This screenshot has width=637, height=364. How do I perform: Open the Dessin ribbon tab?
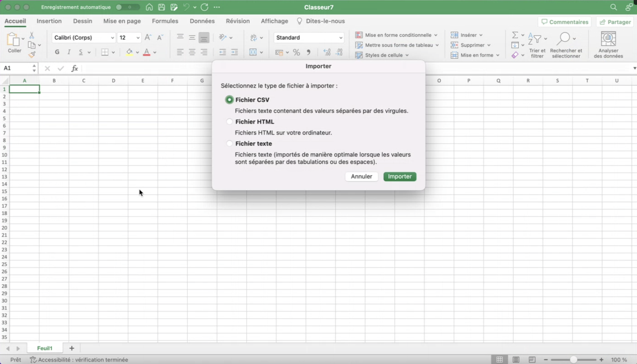coord(83,21)
